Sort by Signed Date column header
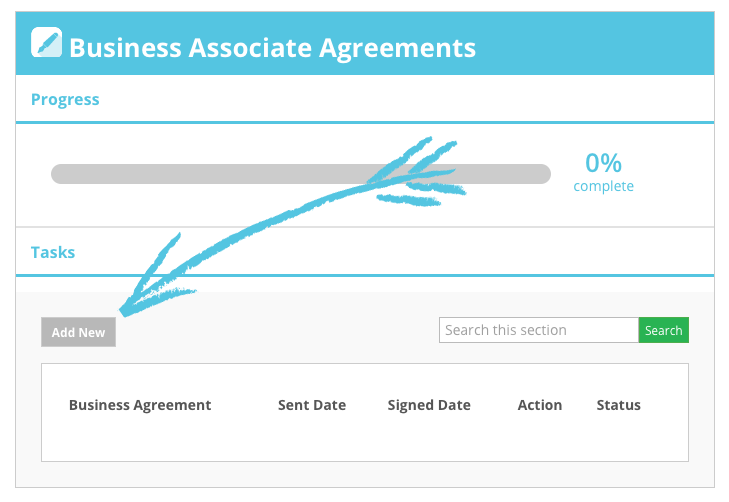The width and height of the screenshot is (729, 502). (429, 405)
